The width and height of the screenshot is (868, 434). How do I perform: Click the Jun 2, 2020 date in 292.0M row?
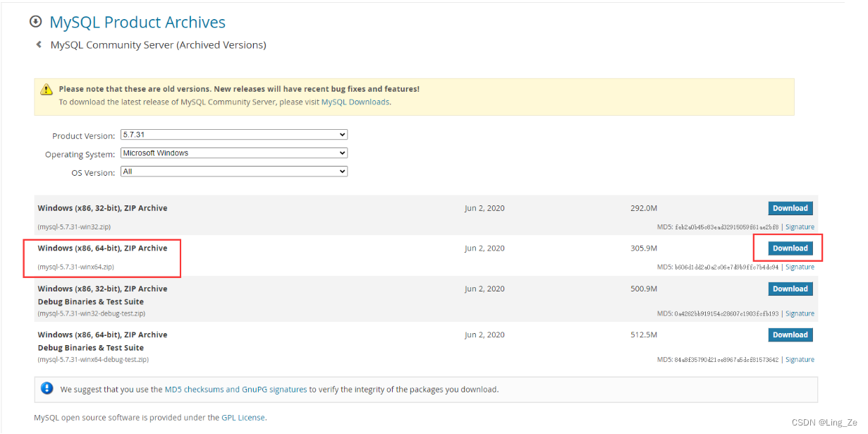pos(484,208)
